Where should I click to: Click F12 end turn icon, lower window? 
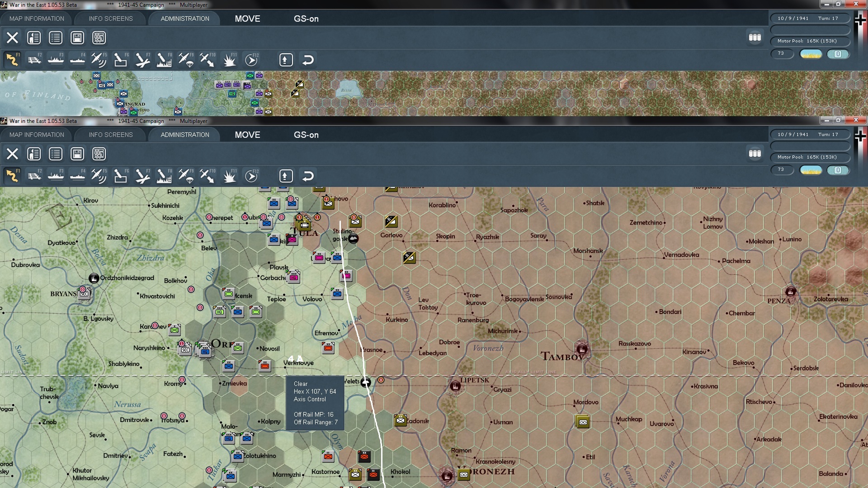point(251,176)
